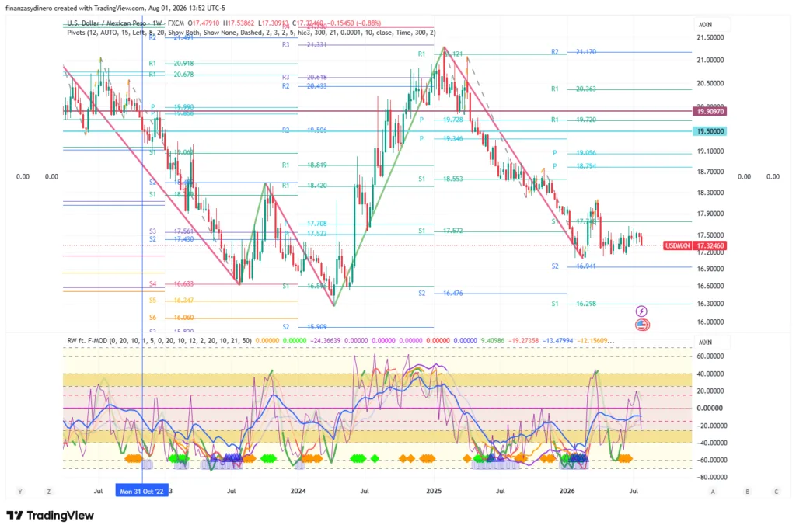Click the purple lightning bolt event icon
Screen dimensions: 796x532
[x=641, y=311]
